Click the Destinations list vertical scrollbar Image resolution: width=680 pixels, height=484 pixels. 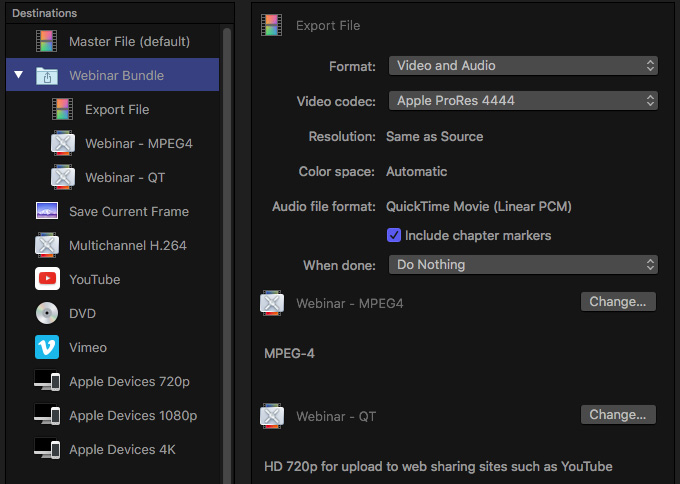pyautogui.click(x=227, y=256)
